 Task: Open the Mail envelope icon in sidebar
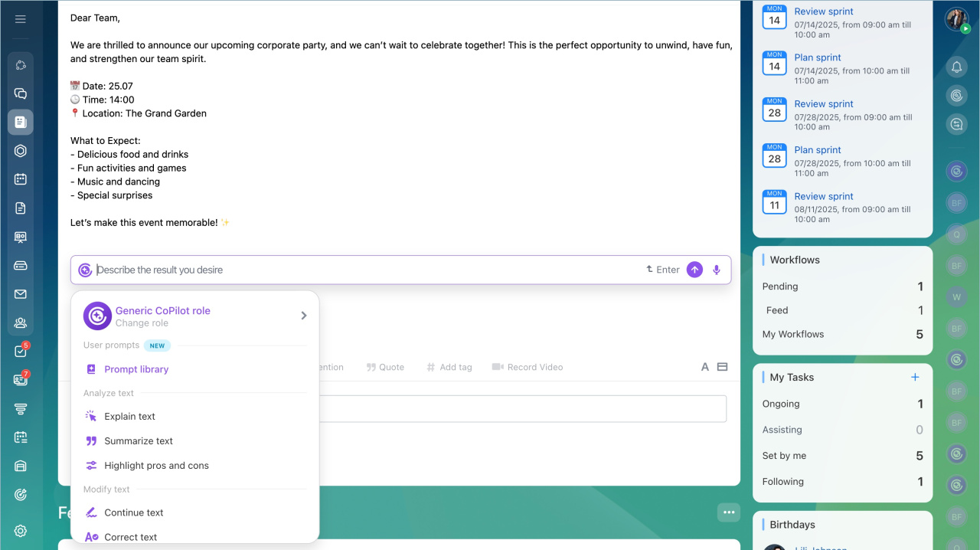coord(21,294)
